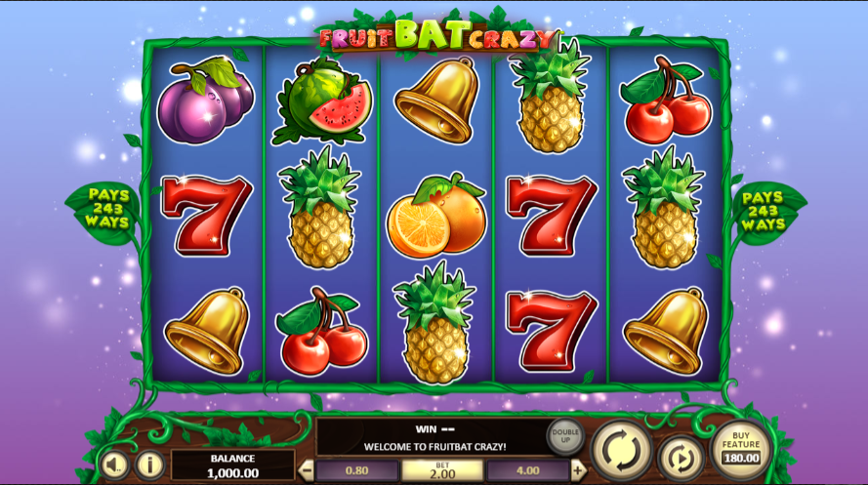The width and height of the screenshot is (868, 485).
Task: Click the right Pays 243 Ways leaf
Action: [765, 211]
